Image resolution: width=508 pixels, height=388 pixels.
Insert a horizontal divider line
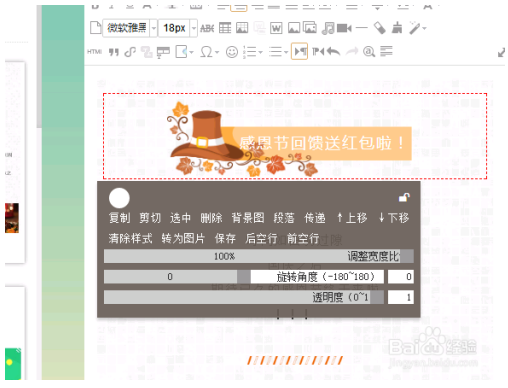click(x=362, y=28)
